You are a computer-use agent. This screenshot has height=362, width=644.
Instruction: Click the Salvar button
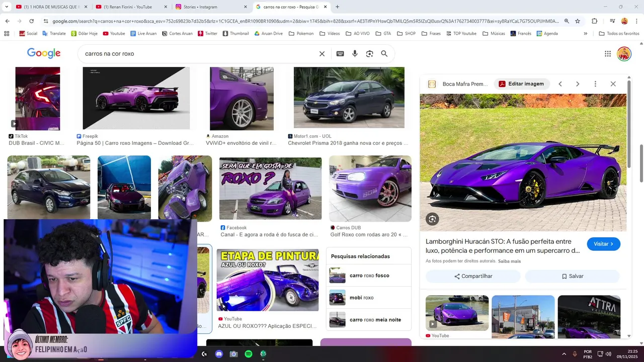(x=573, y=276)
